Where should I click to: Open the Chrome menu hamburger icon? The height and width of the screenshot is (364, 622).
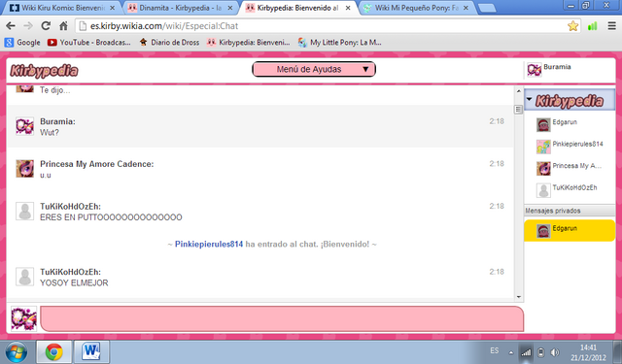[x=611, y=26]
